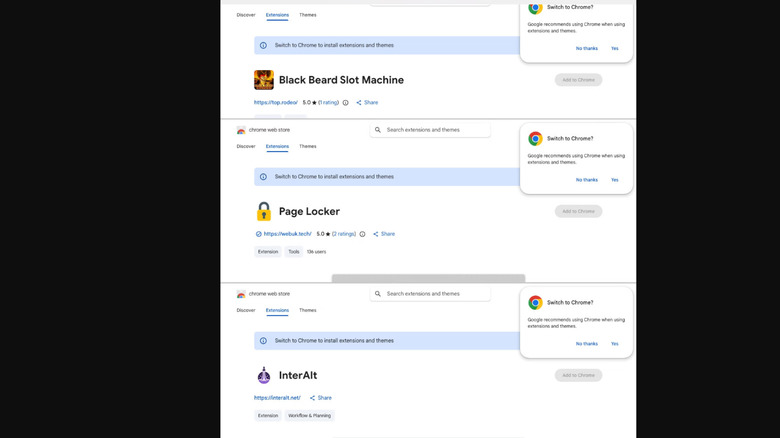Viewport: 780px width, 438px height.
Task: Click the InterAlt extension logo icon
Action: [x=264, y=375]
